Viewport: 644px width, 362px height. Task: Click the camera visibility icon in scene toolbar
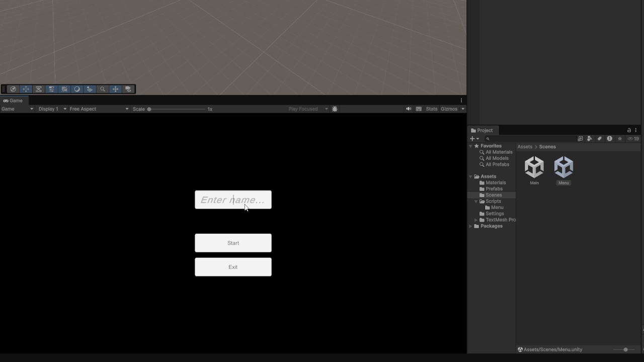pos(128,89)
